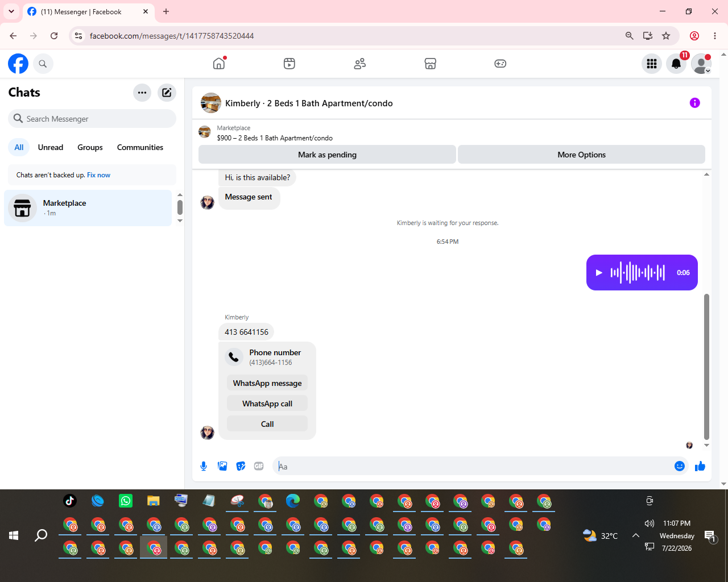Open the Windows notification center icon

point(710,535)
